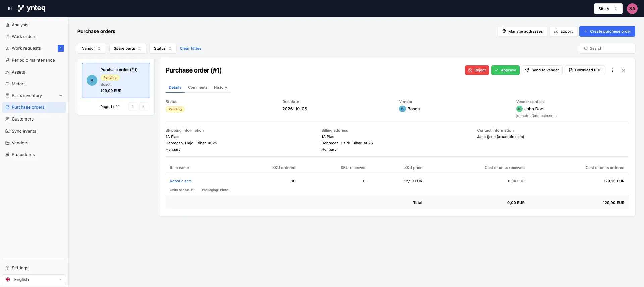Switch to the History tab

220,87
